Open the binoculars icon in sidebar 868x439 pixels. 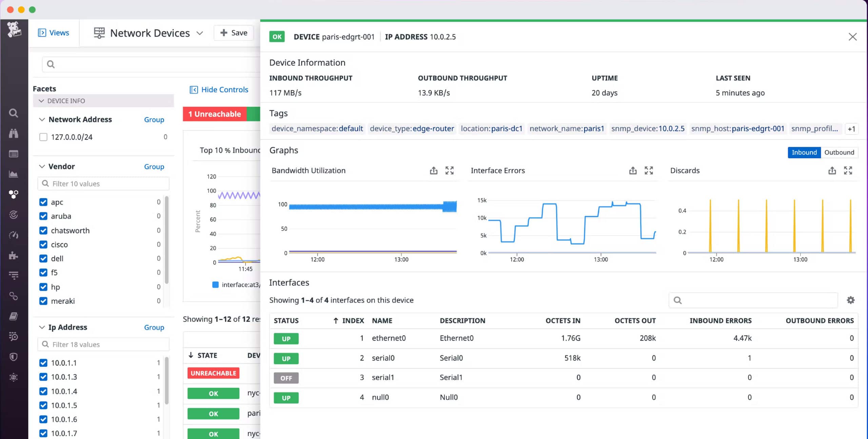14,133
